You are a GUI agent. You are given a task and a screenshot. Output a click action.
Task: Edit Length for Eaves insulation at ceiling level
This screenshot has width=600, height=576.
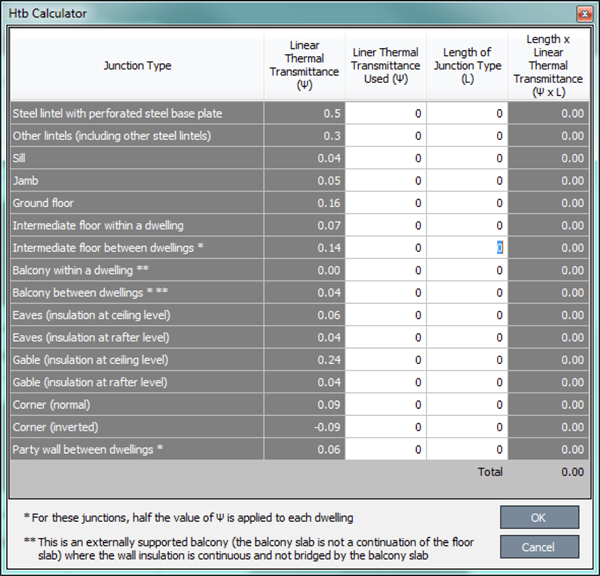click(467, 315)
